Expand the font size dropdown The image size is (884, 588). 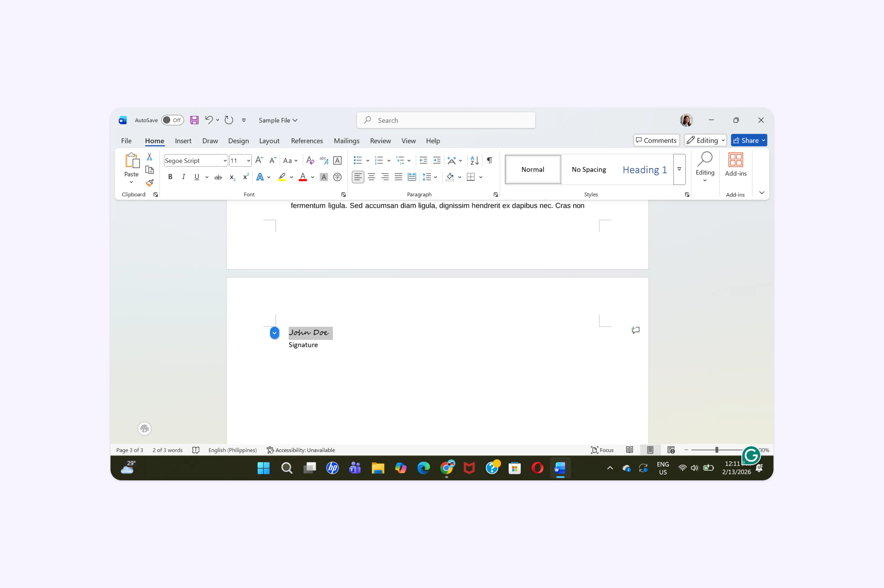coord(248,161)
